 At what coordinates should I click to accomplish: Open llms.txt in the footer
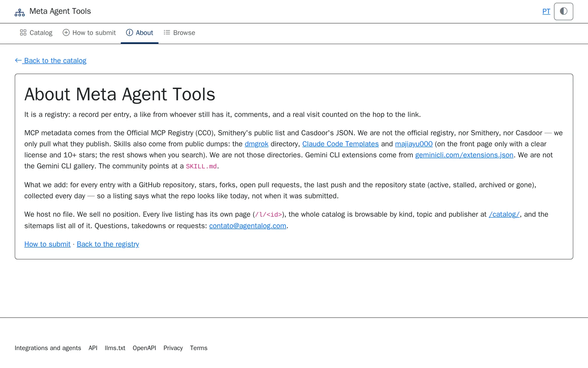pyautogui.click(x=115, y=348)
